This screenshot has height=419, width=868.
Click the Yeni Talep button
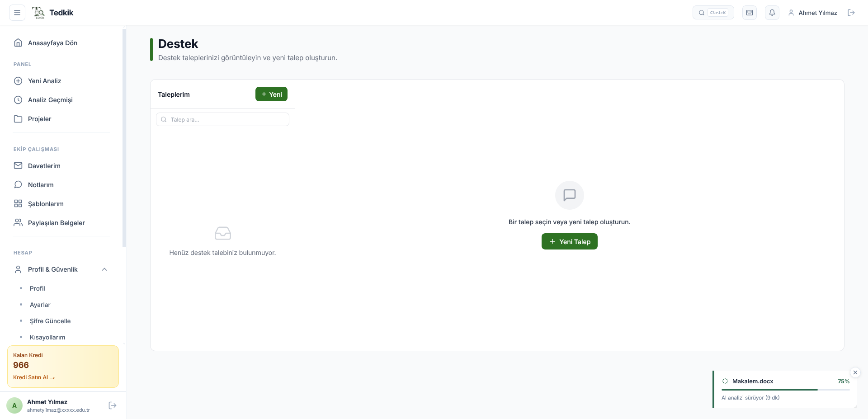(570, 241)
